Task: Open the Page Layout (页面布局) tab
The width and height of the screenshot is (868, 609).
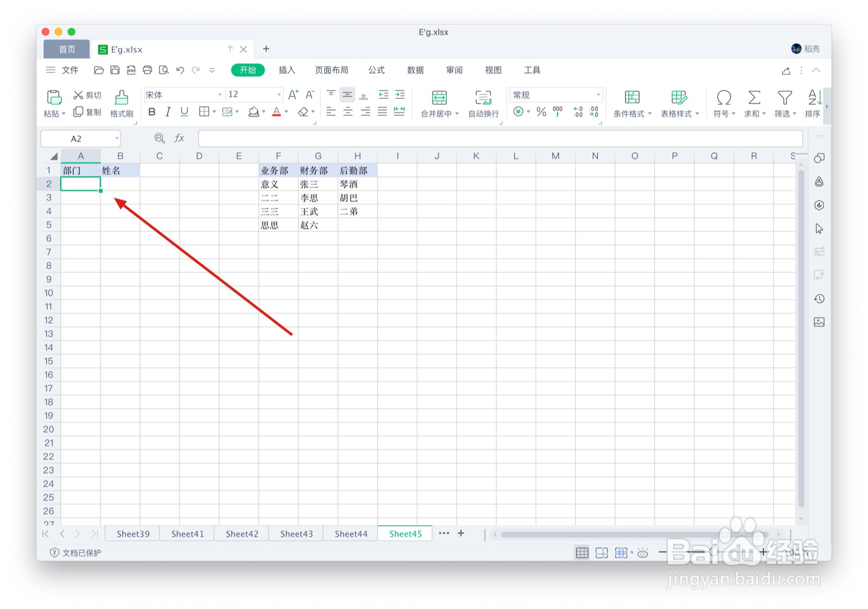Action: click(x=331, y=70)
